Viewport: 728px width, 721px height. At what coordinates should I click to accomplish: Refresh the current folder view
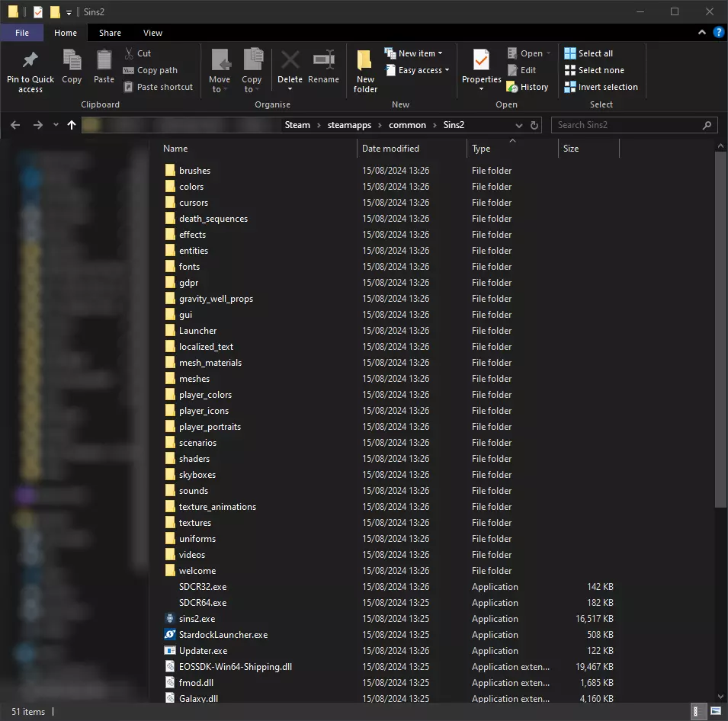tap(534, 125)
